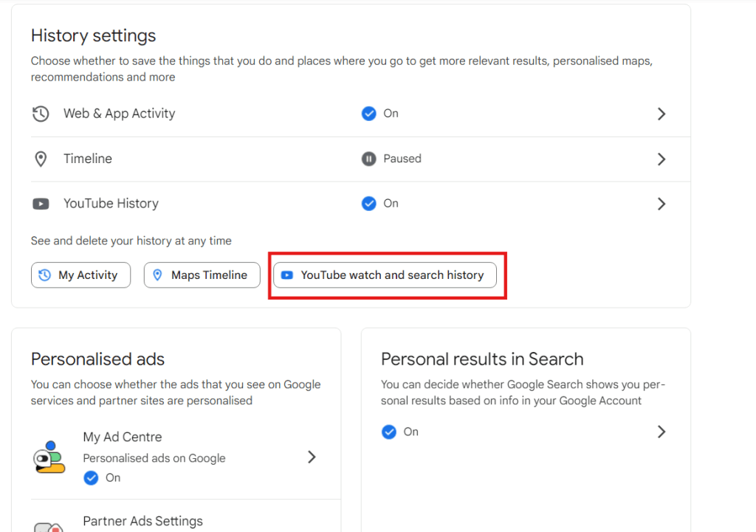Click the YouTube History play icon
This screenshot has width=756, height=532.
pyautogui.click(x=41, y=204)
